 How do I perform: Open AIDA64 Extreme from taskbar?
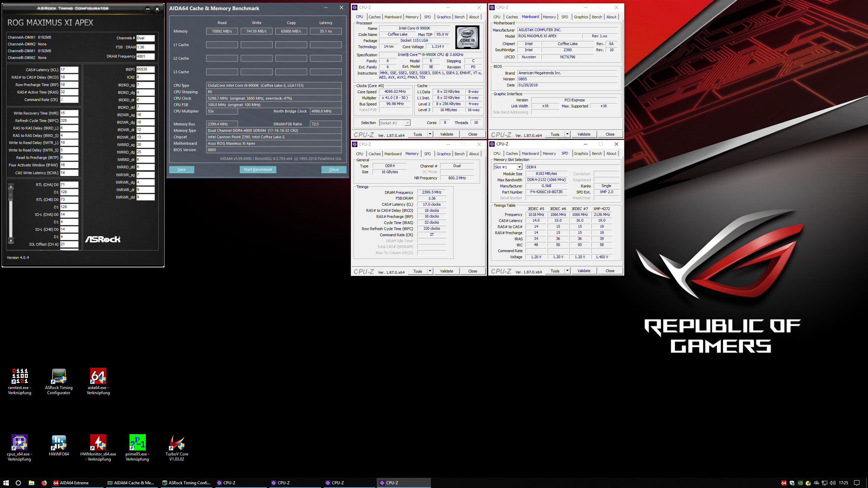click(75, 483)
